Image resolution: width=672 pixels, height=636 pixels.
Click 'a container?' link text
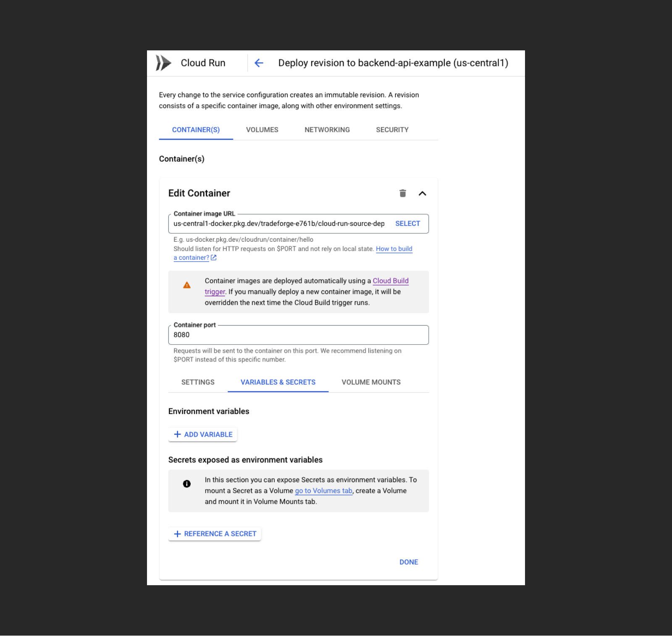pyautogui.click(x=191, y=257)
